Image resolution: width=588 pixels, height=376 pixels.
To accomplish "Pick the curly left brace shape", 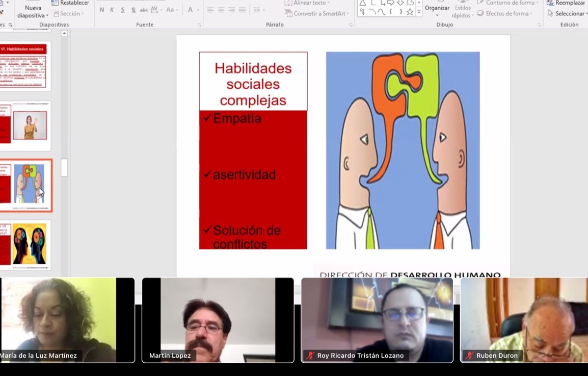I will click(x=390, y=12).
